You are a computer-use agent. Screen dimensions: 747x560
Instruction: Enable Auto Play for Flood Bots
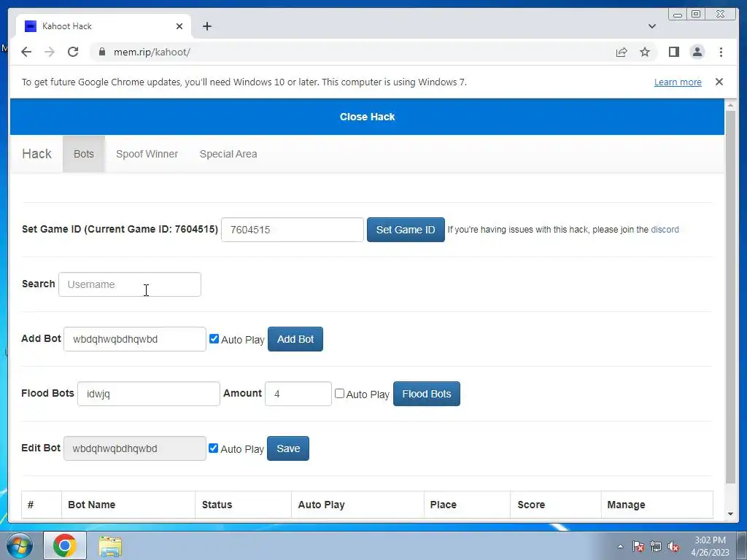tap(339, 393)
